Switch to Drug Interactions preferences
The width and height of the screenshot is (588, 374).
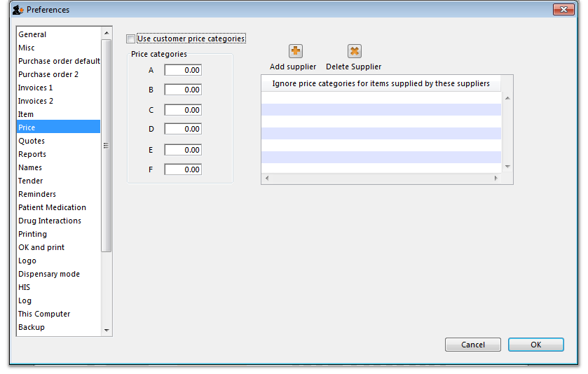tap(50, 221)
